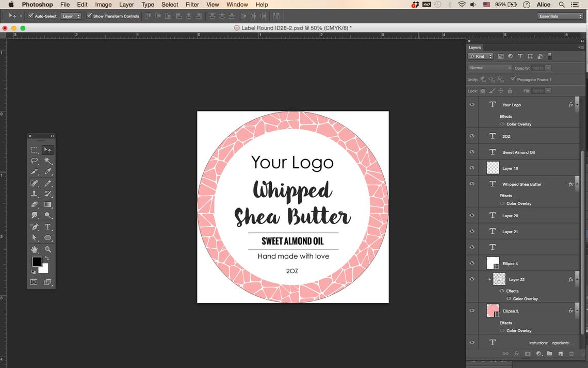588x368 pixels.
Task: Select the Eraser tool
Action: pyautogui.click(x=35, y=204)
